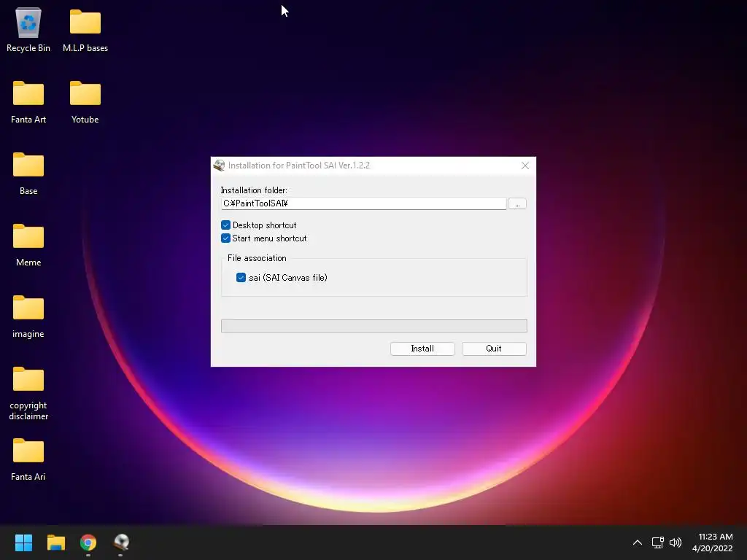Click the installation progress bar

(x=374, y=326)
